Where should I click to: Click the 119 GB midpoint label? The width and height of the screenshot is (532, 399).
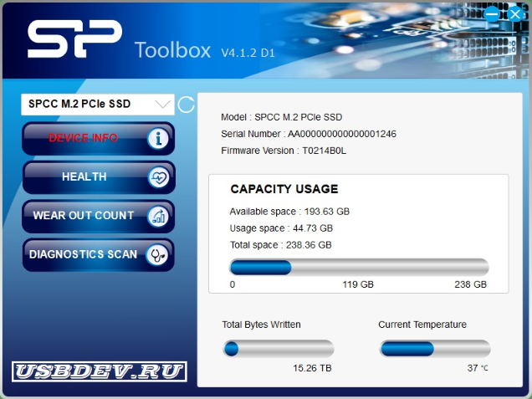coord(358,284)
